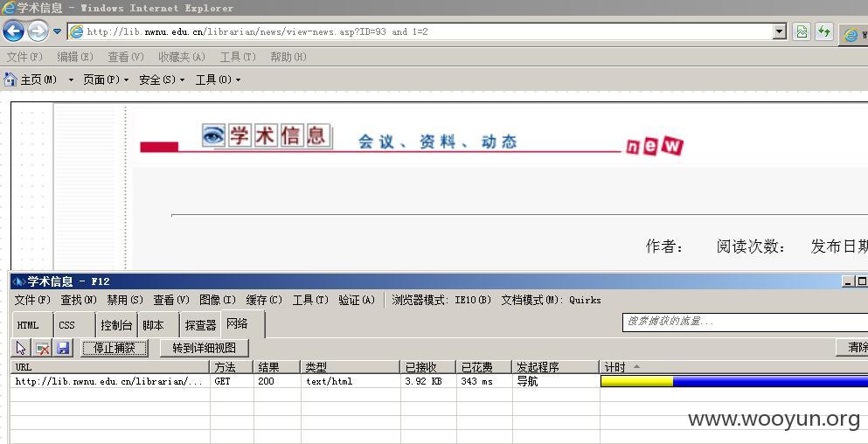The image size is (868, 444).
Task: Open F12 tools 查找(N) menu
Action: tap(80, 300)
